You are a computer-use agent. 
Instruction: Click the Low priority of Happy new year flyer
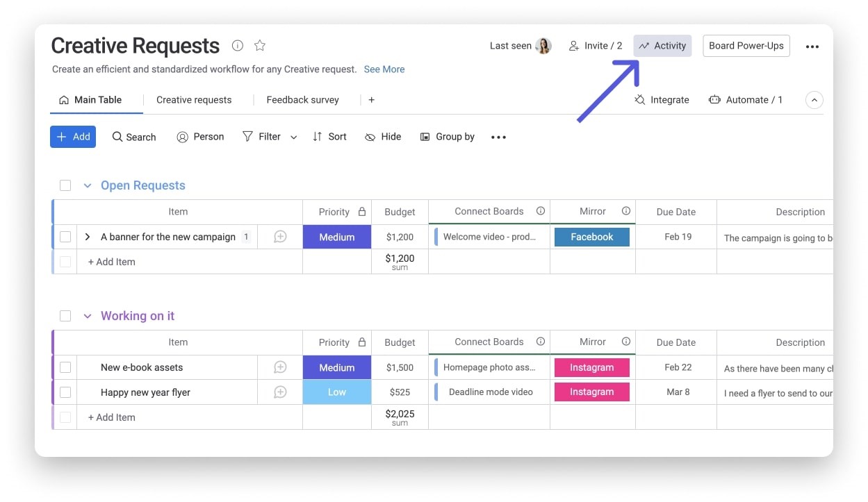tap(337, 392)
